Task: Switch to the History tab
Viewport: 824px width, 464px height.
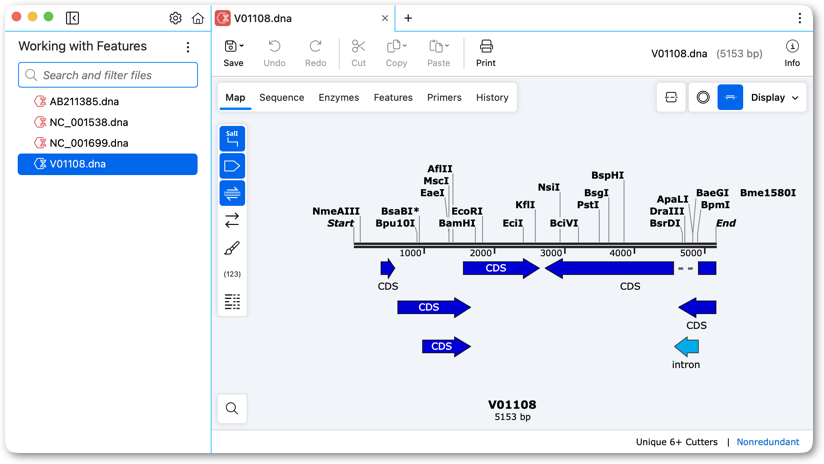Action: pyautogui.click(x=492, y=97)
